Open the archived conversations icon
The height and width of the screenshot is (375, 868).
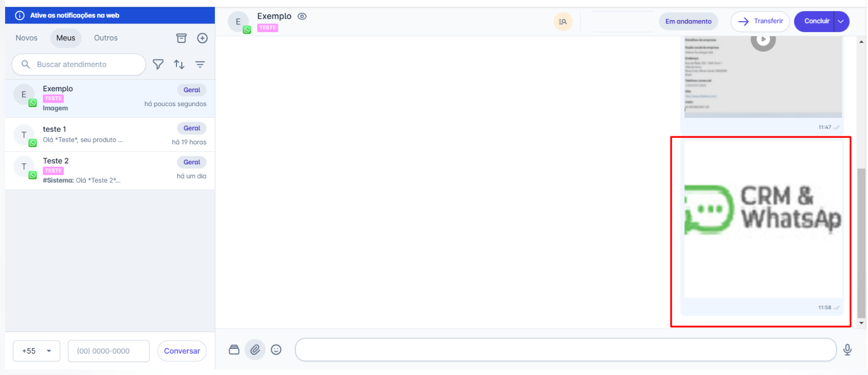pos(181,38)
